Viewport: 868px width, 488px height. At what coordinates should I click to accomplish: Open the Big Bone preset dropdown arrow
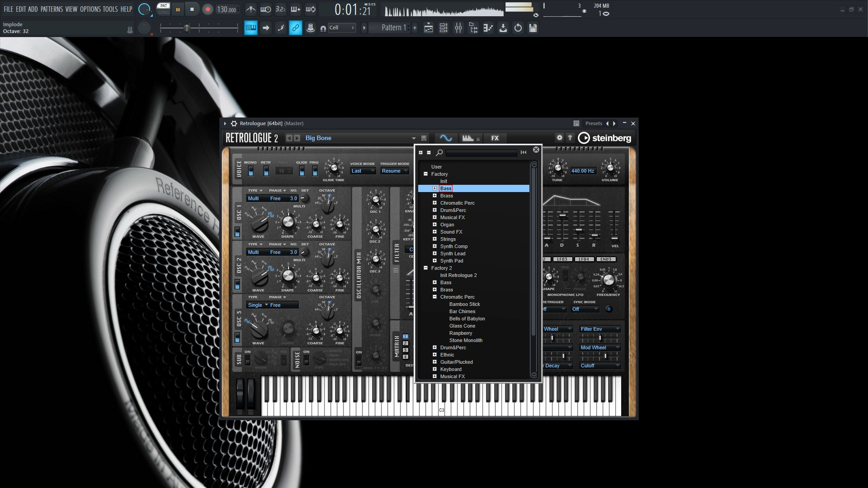pos(413,138)
